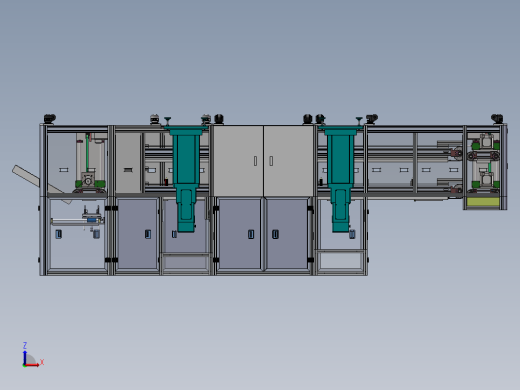Select the yellow-green panel at the right end
Viewport: 520px width, 390px height.
[483, 202]
